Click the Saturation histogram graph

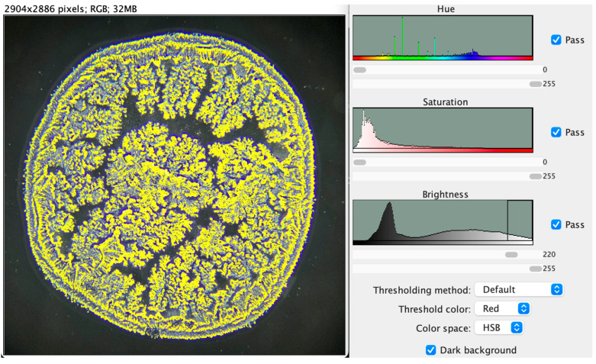pyautogui.click(x=443, y=130)
